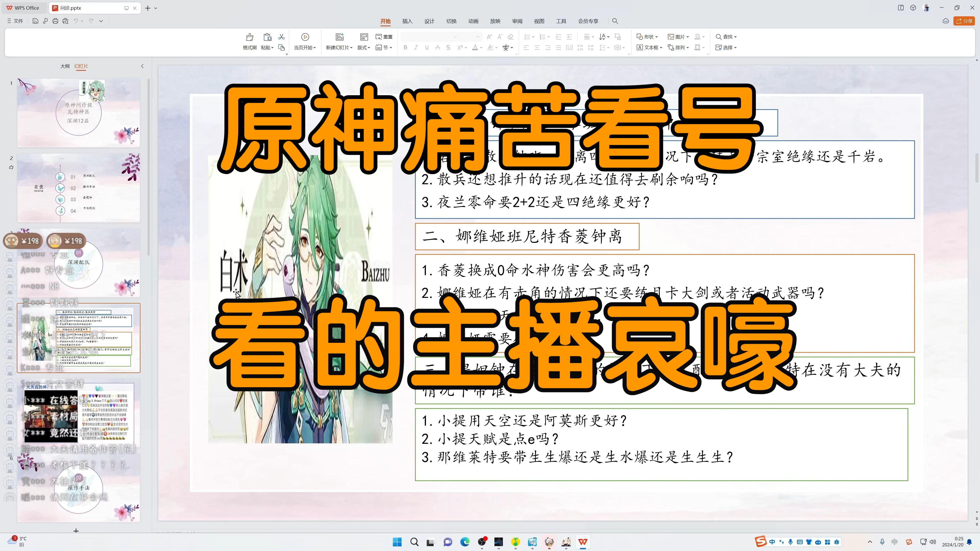Click the ribbon search magnifier icon
This screenshot has height=551, width=980.
click(615, 21)
